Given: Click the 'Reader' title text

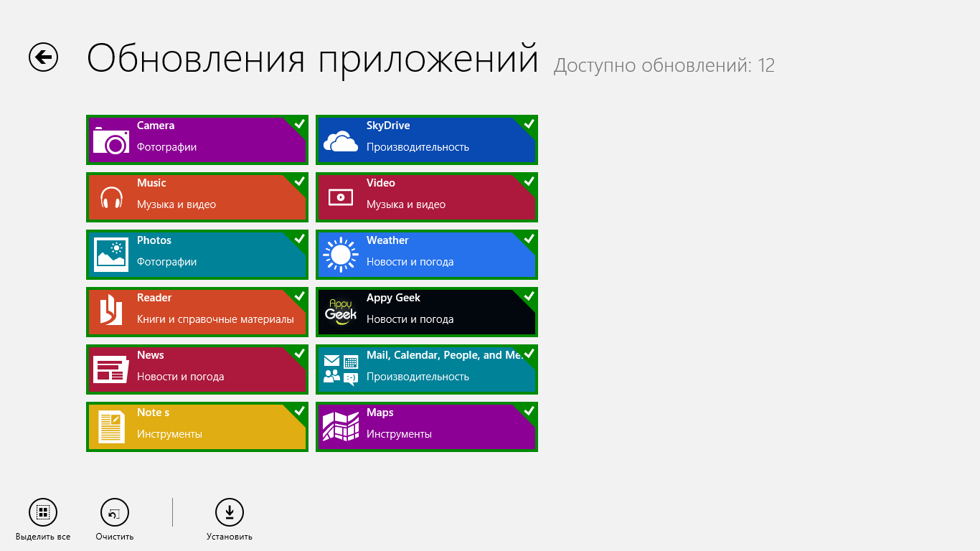Looking at the screenshot, I should tap(154, 298).
